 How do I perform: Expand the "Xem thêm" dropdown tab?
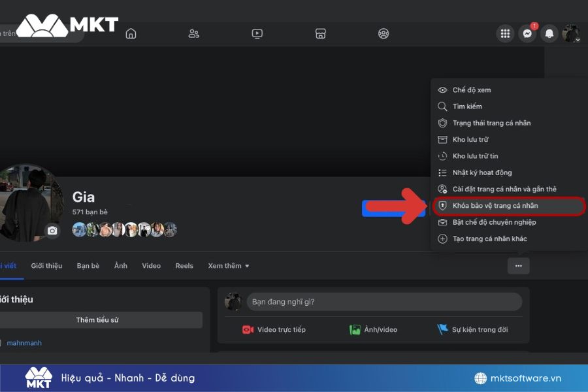coord(229,266)
